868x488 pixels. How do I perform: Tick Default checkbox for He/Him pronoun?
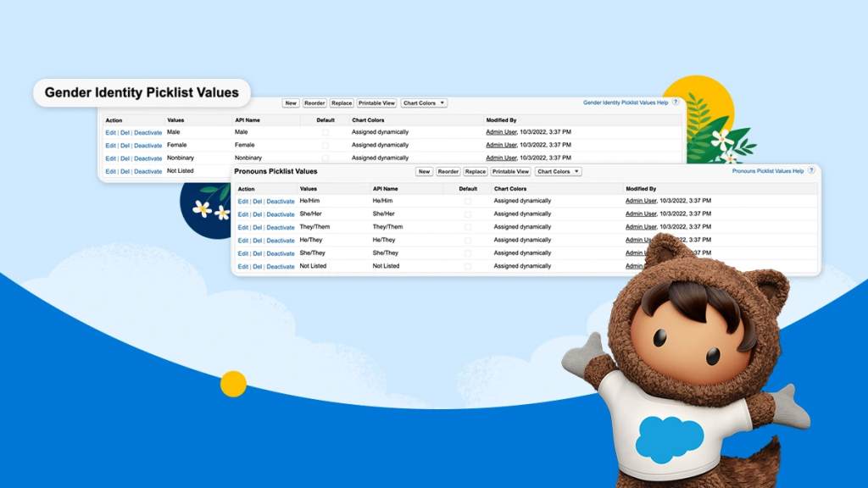468,201
